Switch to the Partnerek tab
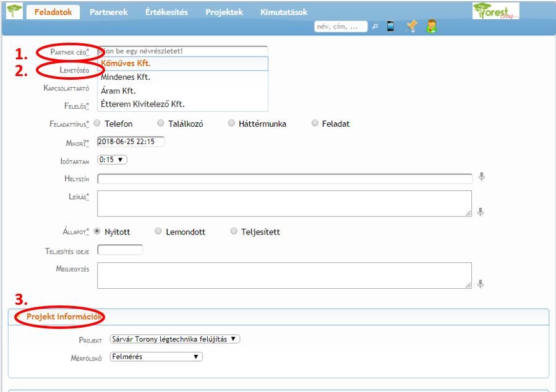 pyautogui.click(x=108, y=12)
